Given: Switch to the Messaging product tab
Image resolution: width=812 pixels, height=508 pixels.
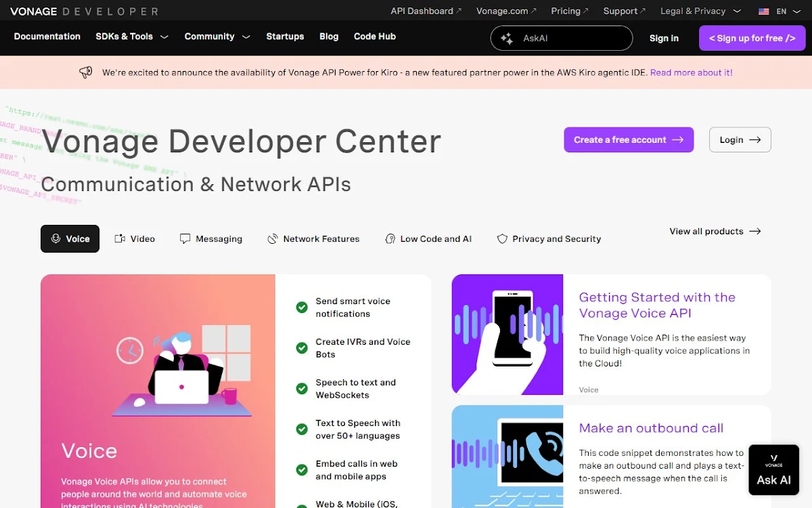Looking at the screenshot, I should [211, 238].
